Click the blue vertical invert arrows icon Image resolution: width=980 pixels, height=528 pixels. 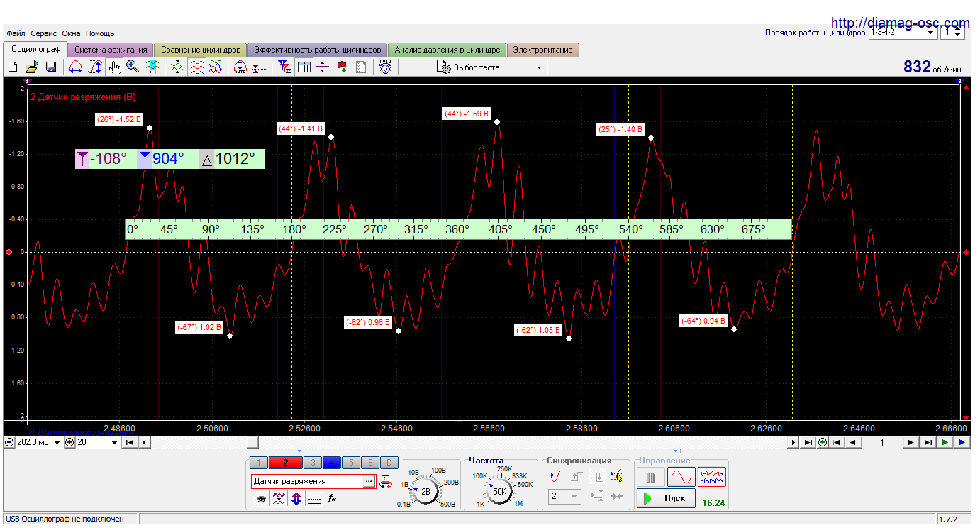tap(297, 499)
